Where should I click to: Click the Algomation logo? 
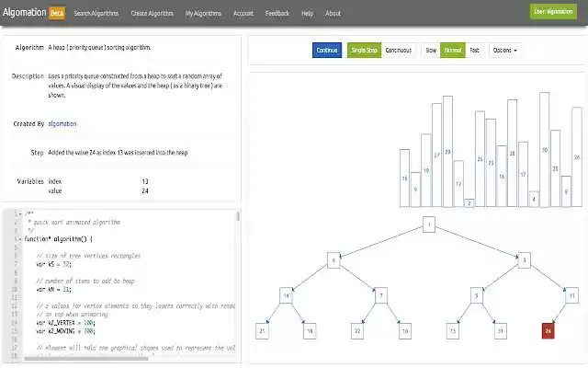[x=25, y=12]
